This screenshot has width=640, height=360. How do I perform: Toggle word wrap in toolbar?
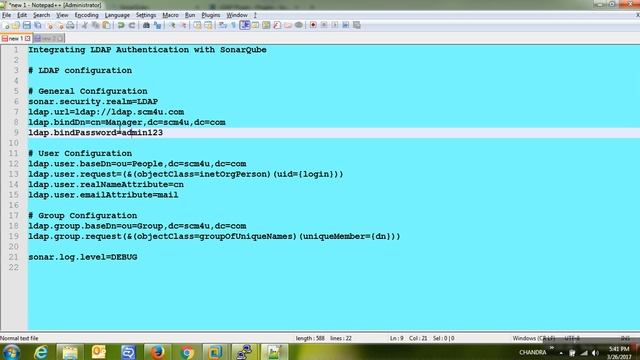click(x=222, y=25)
